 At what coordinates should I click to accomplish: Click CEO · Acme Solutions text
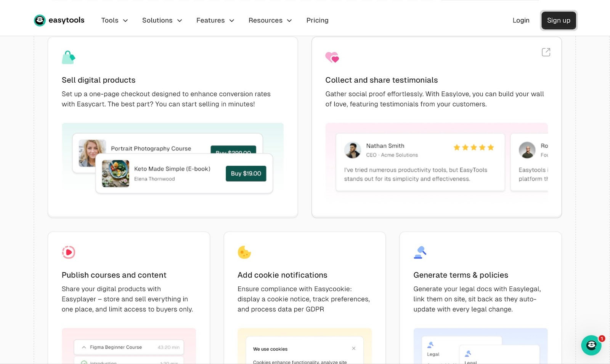coord(392,155)
